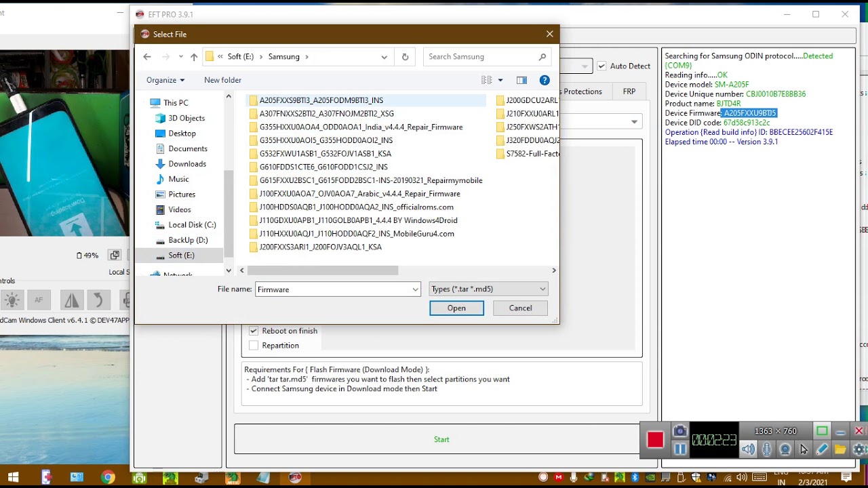Click the file list right scroll arrow
Screen dimensions: 868x488
click(x=553, y=270)
